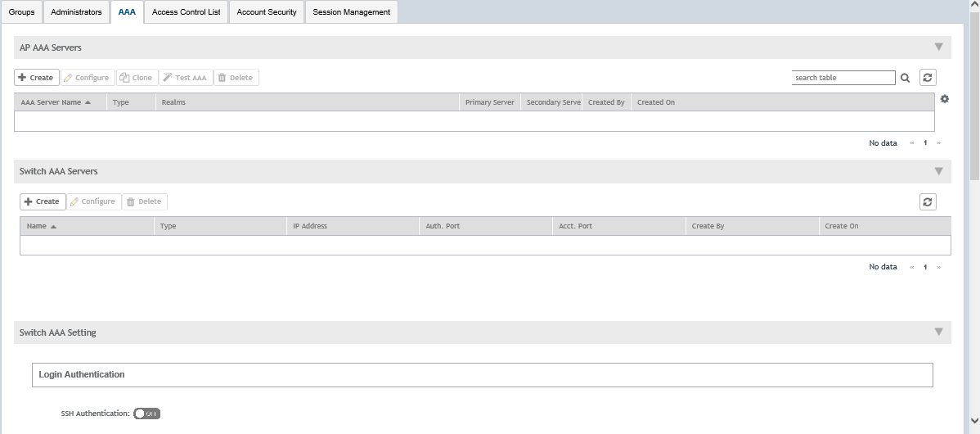Click Configure in the Switch AAA Servers toolbar

pos(93,201)
